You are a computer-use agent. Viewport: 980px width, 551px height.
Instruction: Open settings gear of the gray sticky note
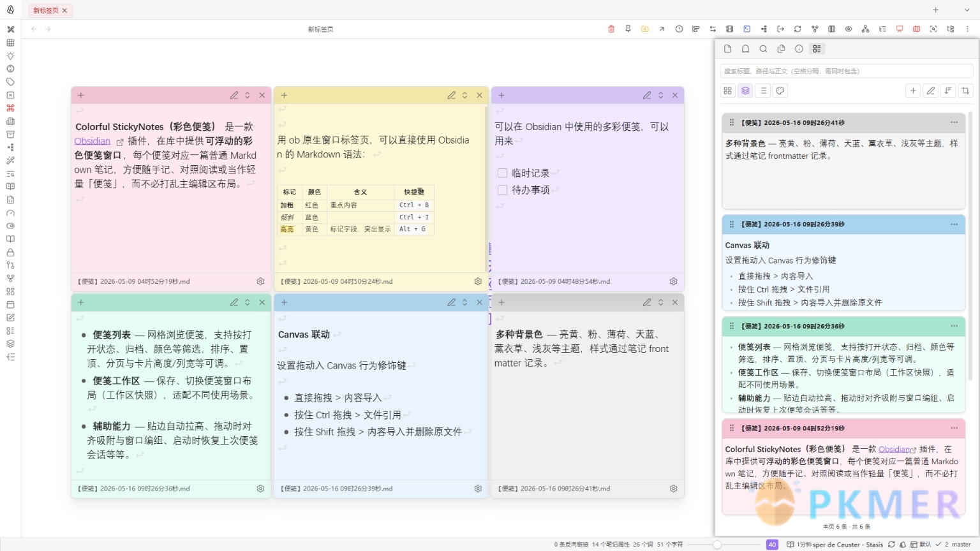pos(673,489)
